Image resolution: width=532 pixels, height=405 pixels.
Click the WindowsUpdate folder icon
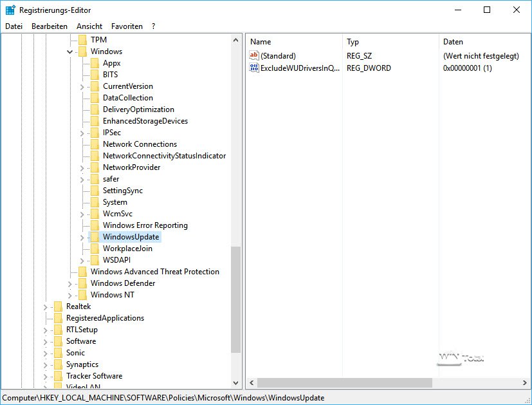coord(95,237)
